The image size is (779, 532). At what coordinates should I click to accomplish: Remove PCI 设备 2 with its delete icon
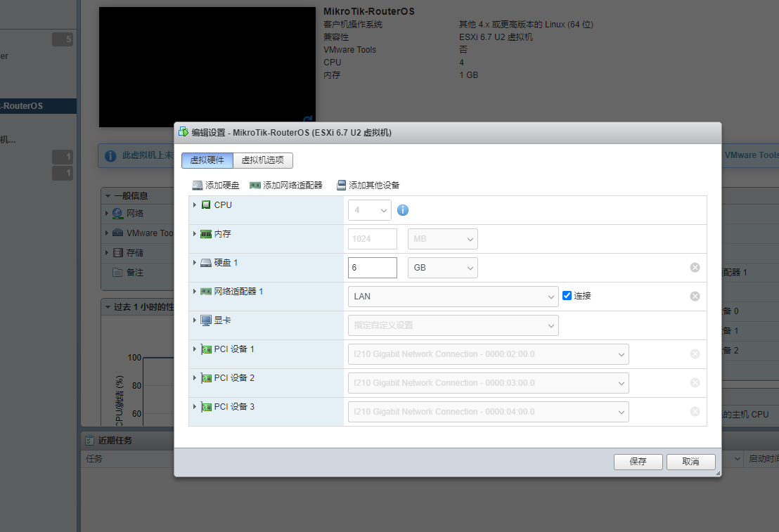[x=695, y=383]
